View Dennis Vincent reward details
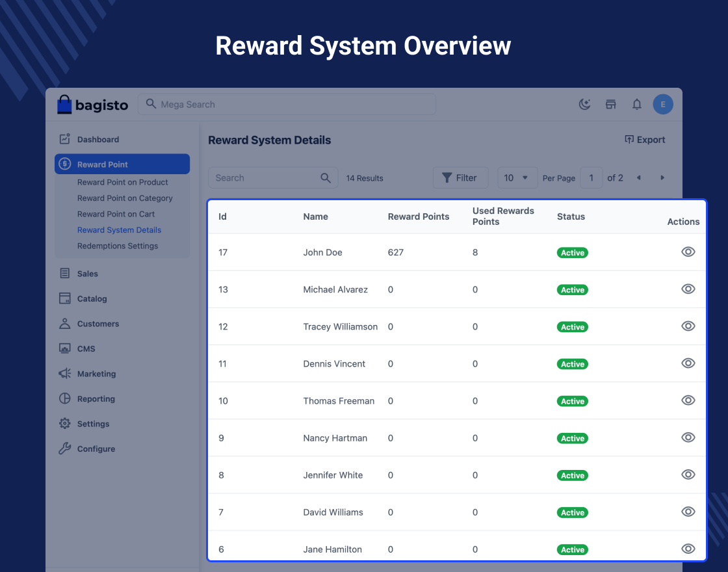 pos(688,363)
